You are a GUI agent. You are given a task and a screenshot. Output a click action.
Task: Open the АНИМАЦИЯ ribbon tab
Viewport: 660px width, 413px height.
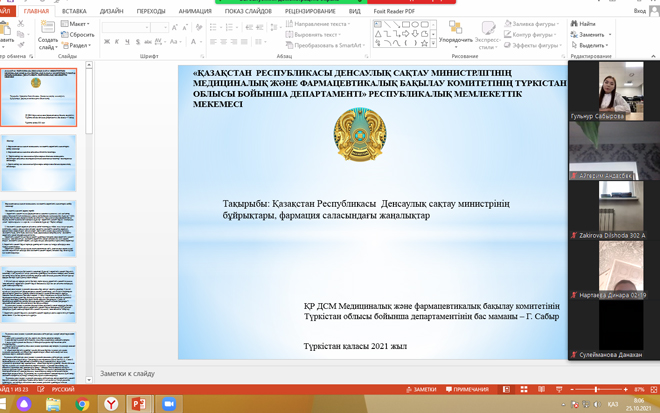pyautogui.click(x=195, y=11)
